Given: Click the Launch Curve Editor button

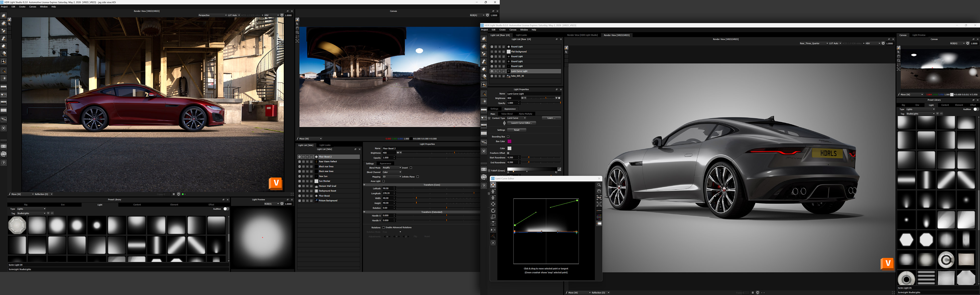Looking at the screenshot, I should coord(521,123).
